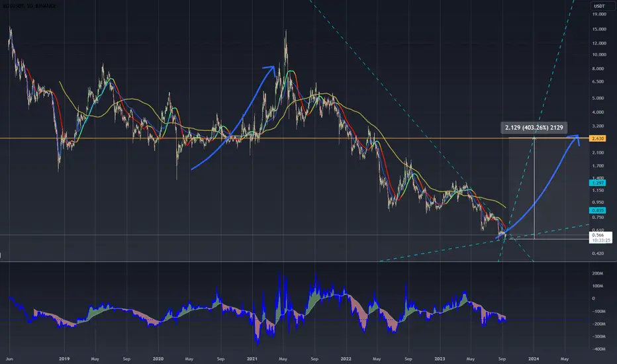This screenshot has width=617, height=364.
Task: Click the 200M level on indicator scale
Action: (597, 273)
